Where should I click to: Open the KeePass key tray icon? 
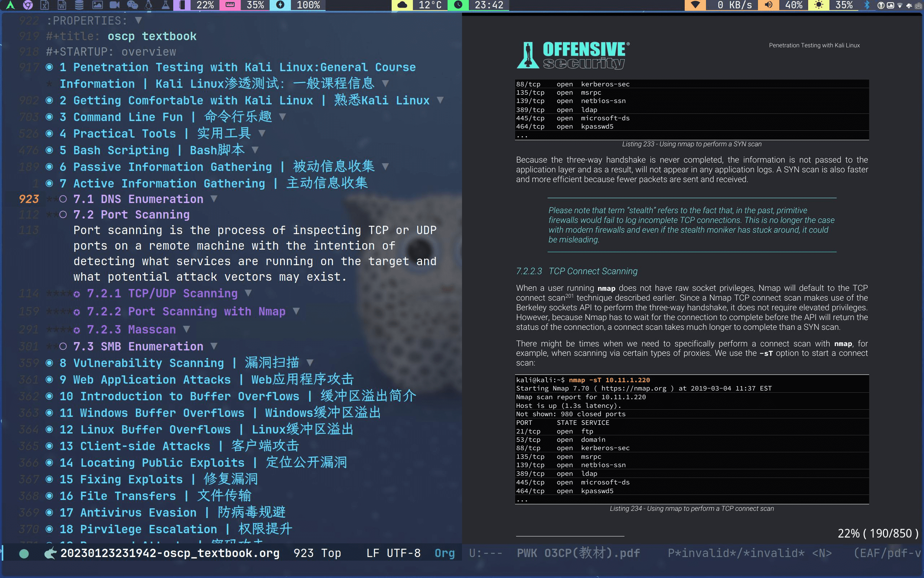[x=881, y=5]
